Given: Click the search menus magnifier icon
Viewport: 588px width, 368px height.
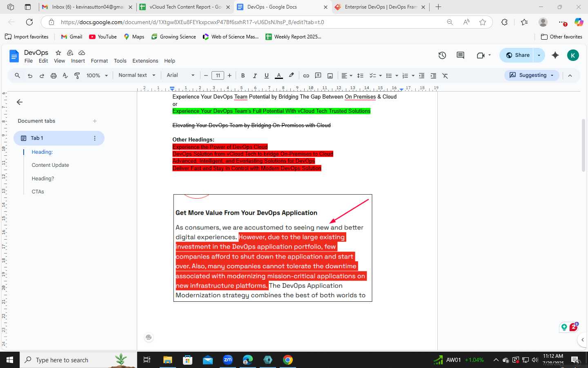Looking at the screenshot, I should tap(17, 76).
